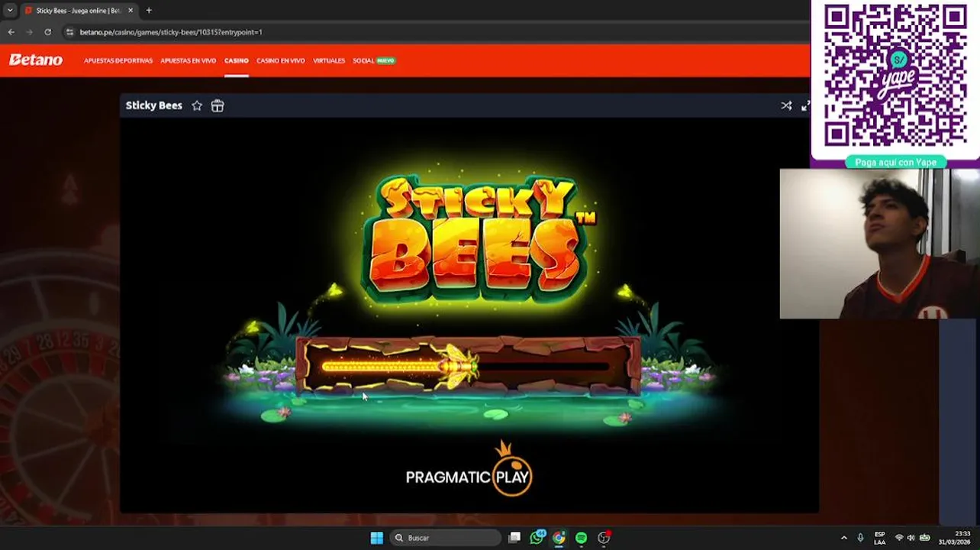980x550 pixels.
Task: Click the shuffle random game icon
Action: (786, 105)
